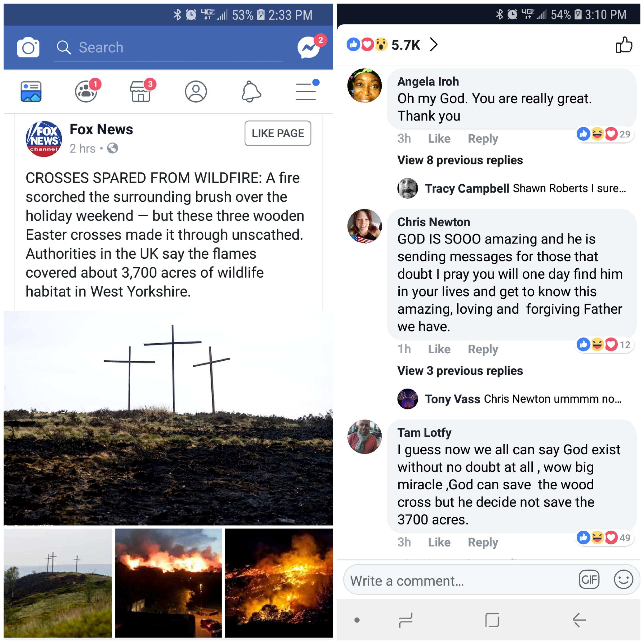The image size is (644, 644).
Task: Like Tam Lotfy's comment
Action: 439,542
